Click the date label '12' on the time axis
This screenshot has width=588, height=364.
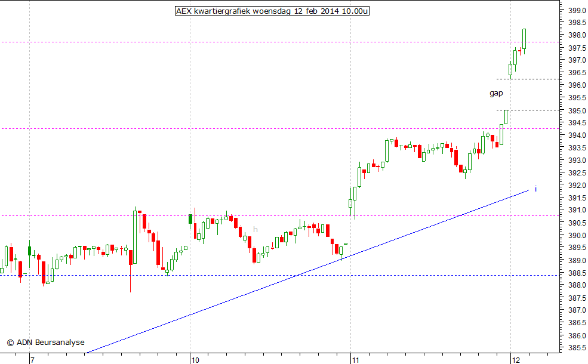coord(516,360)
